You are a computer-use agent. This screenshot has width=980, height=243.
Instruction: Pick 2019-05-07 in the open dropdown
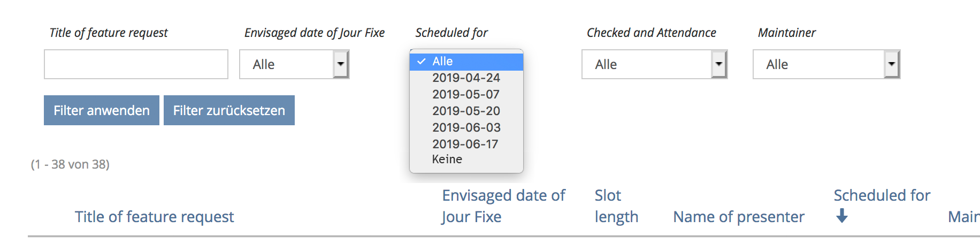pyautogui.click(x=466, y=95)
